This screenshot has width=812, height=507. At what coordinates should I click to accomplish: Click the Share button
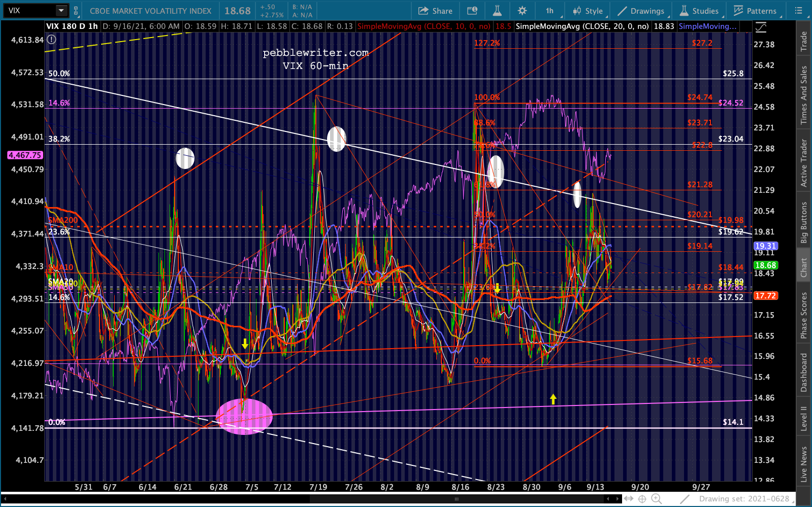435,11
